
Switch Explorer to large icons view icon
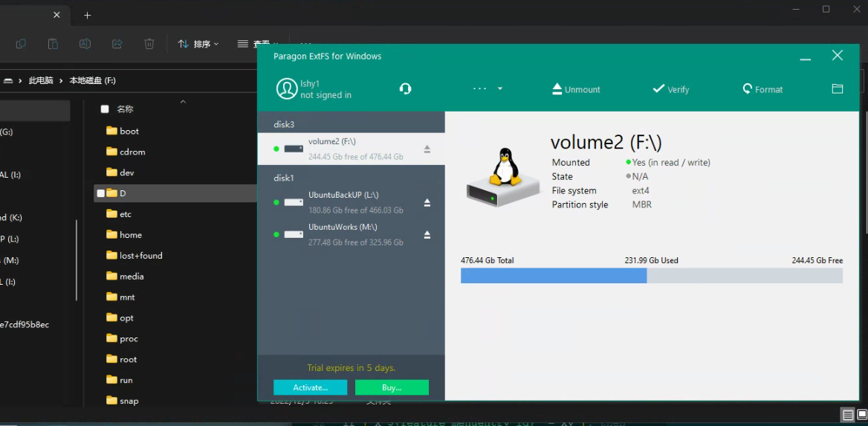[x=863, y=415]
